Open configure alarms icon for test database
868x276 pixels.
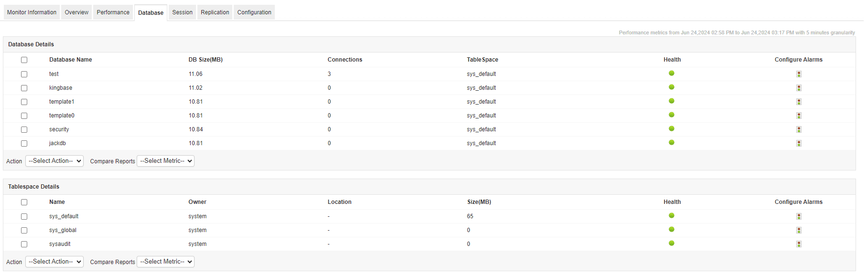click(x=799, y=74)
